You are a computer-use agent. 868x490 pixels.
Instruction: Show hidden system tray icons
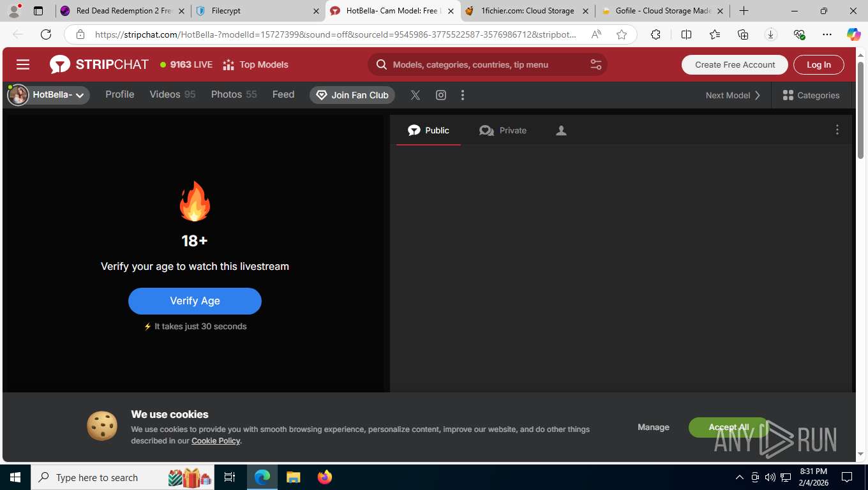click(740, 477)
